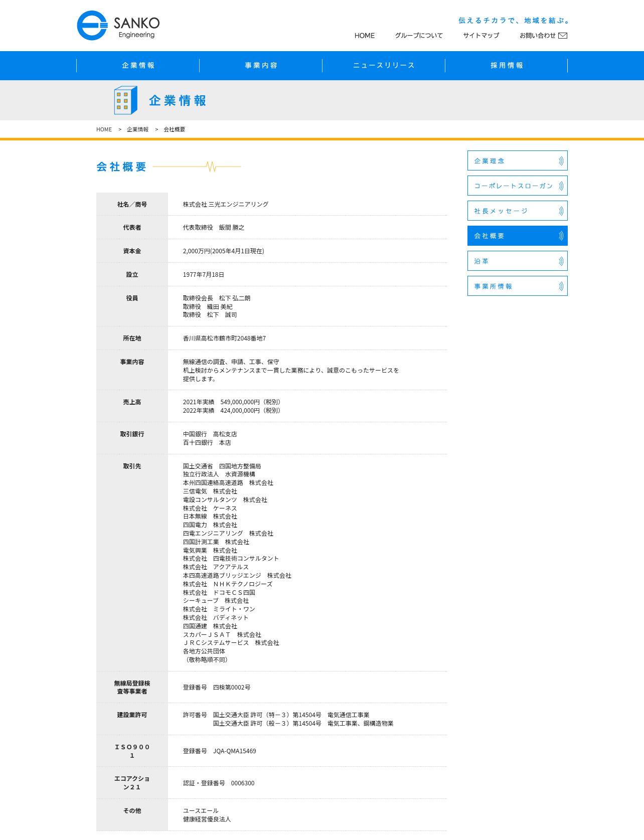Viewport: 644px width, 840px height.
Task: Open 社長メッセージ in the side menu
Action: click(518, 211)
